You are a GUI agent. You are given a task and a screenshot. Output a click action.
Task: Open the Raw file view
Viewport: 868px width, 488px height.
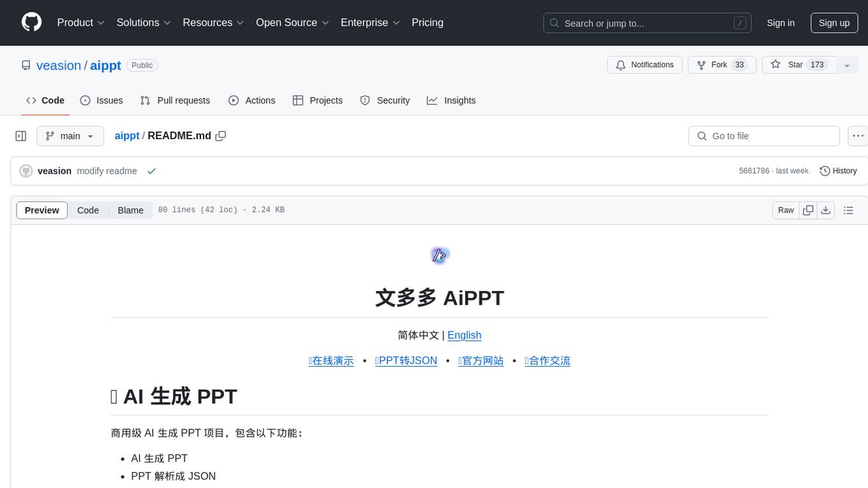coord(786,210)
